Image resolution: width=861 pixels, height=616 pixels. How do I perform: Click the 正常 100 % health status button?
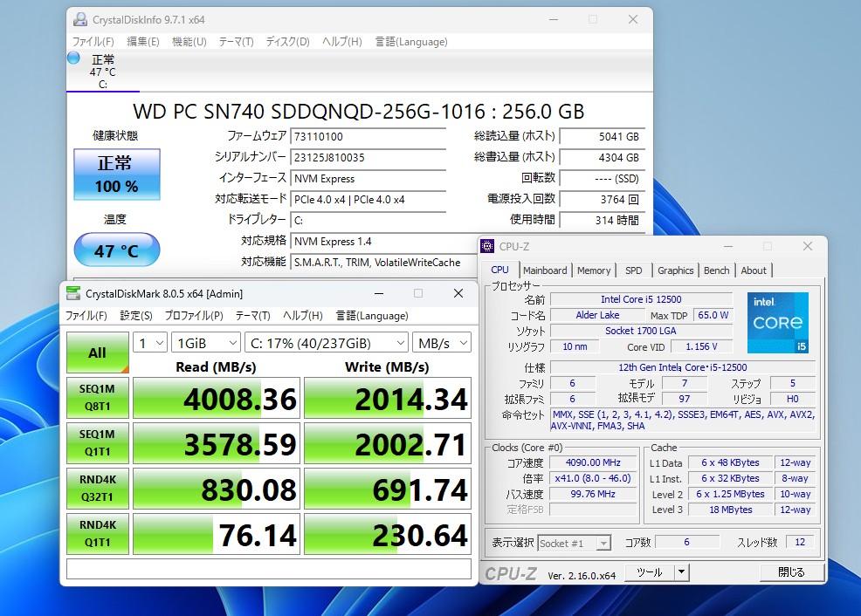click(x=117, y=175)
